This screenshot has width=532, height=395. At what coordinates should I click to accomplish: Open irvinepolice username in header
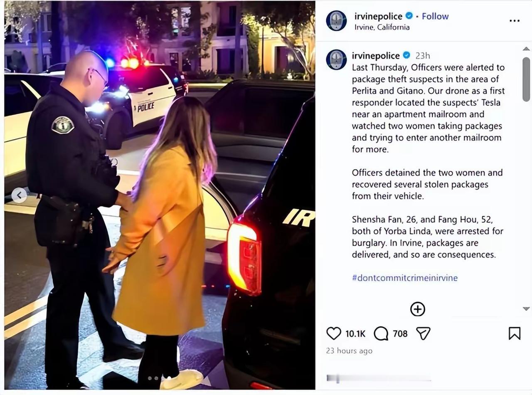(x=378, y=16)
